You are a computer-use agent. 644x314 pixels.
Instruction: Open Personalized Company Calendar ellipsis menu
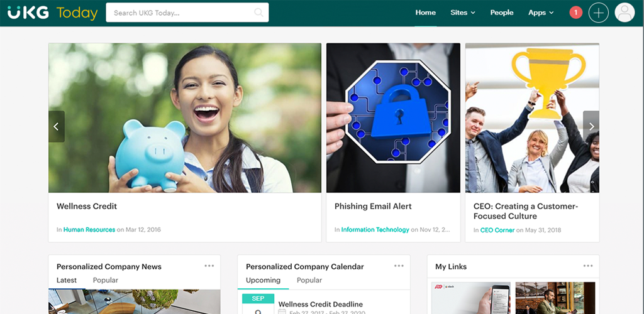[399, 266]
